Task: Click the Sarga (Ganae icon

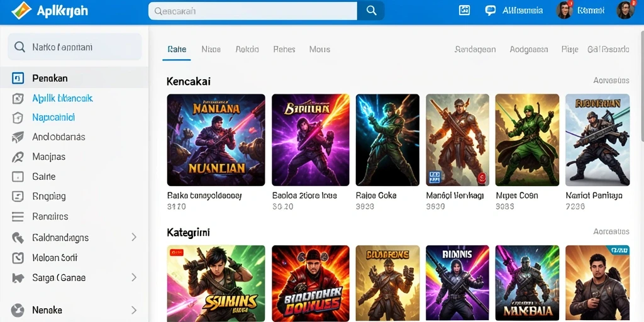Action: coord(18,278)
